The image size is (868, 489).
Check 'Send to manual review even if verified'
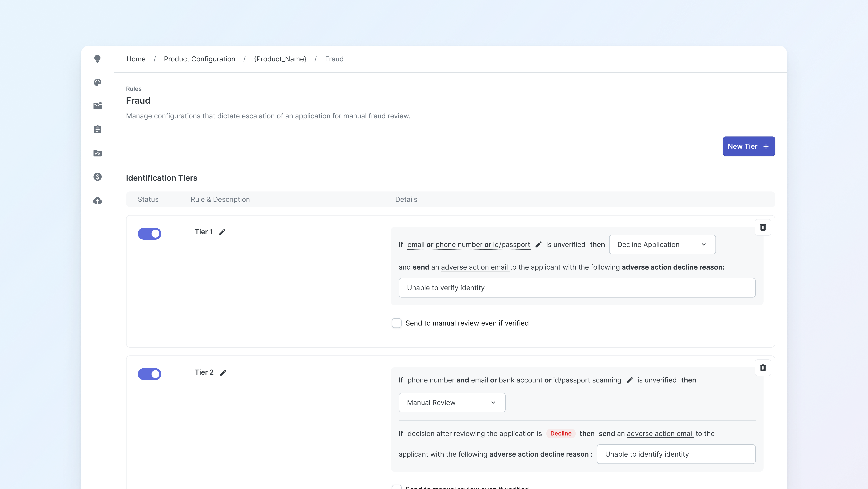pyautogui.click(x=397, y=323)
